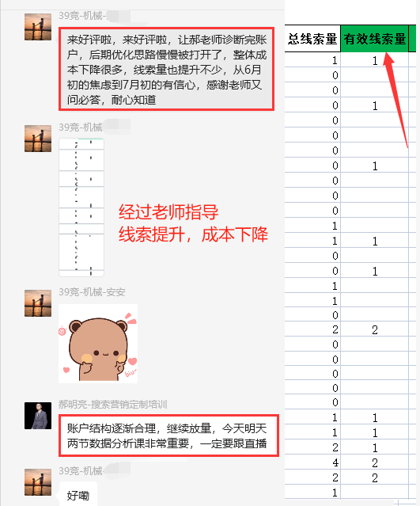This screenshot has width=420, height=506.
Task: Click the red arrow pointing at 有效线索量
Action: (395, 100)
